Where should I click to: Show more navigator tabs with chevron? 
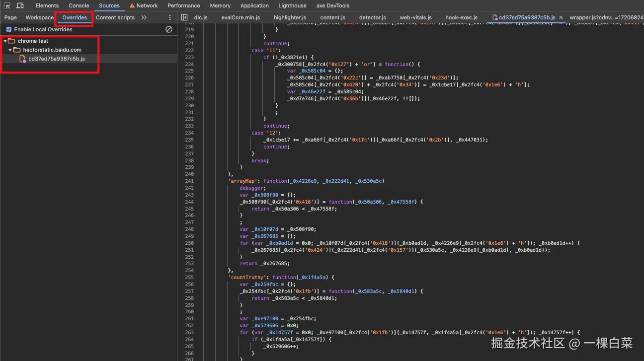coord(144,17)
